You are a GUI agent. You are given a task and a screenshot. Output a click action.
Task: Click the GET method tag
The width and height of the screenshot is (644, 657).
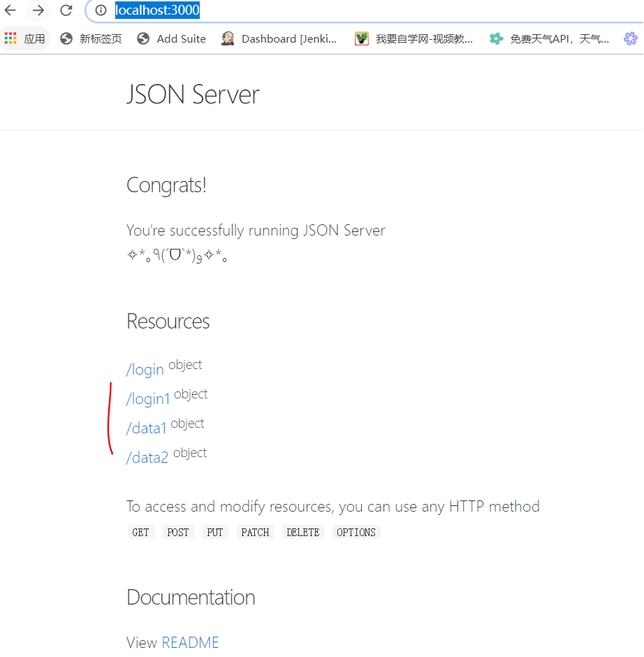point(140,532)
